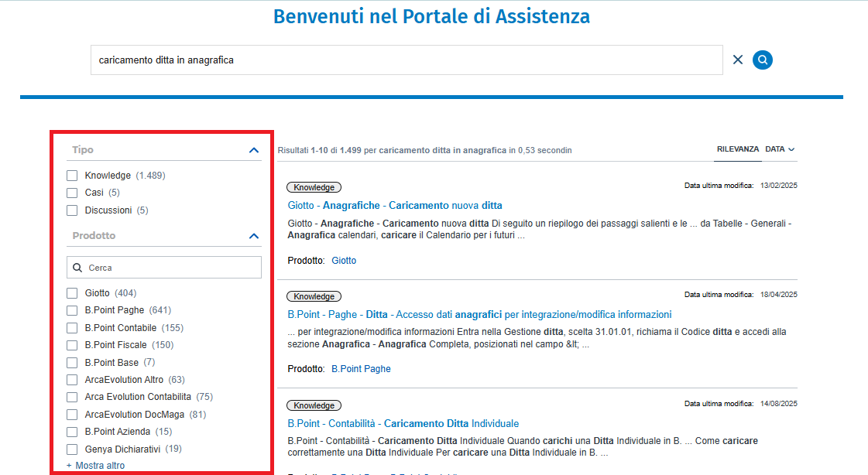Viewport: 868px width, 475px height.
Task: Check the B.Point Paghe product checkbox
Action: coord(72,310)
